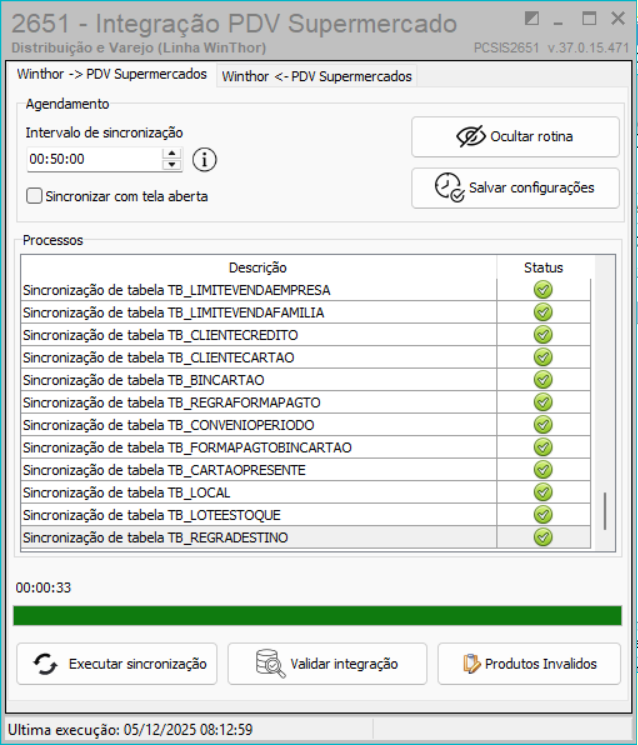Save settings with Salvar configurações
This screenshot has width=638, height=745.
(515, 188)
